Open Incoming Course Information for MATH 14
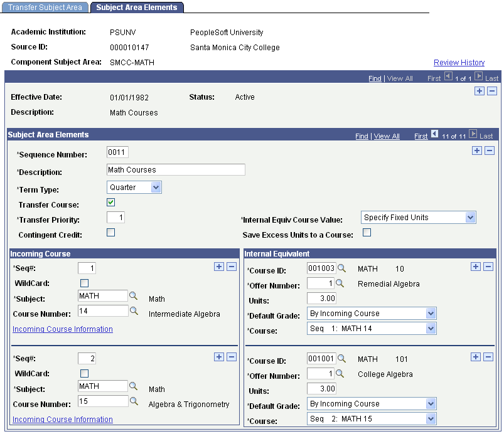 [x=63, y=329]
